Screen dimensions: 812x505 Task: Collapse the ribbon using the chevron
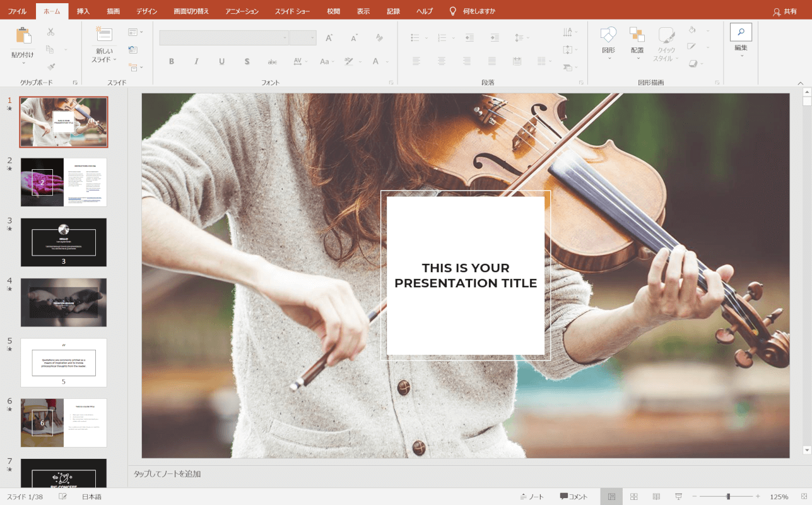coord(801,83)
